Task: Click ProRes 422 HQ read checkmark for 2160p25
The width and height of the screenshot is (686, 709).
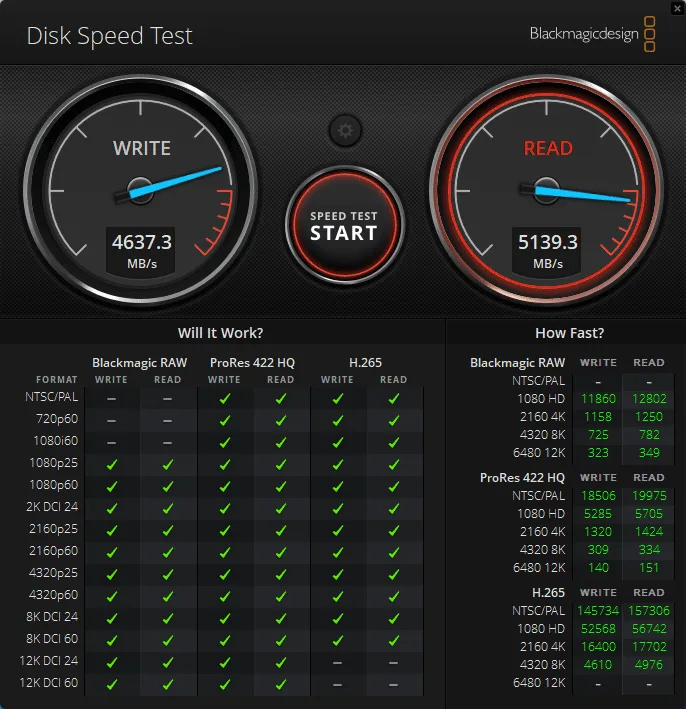Action: click(280, 530)
